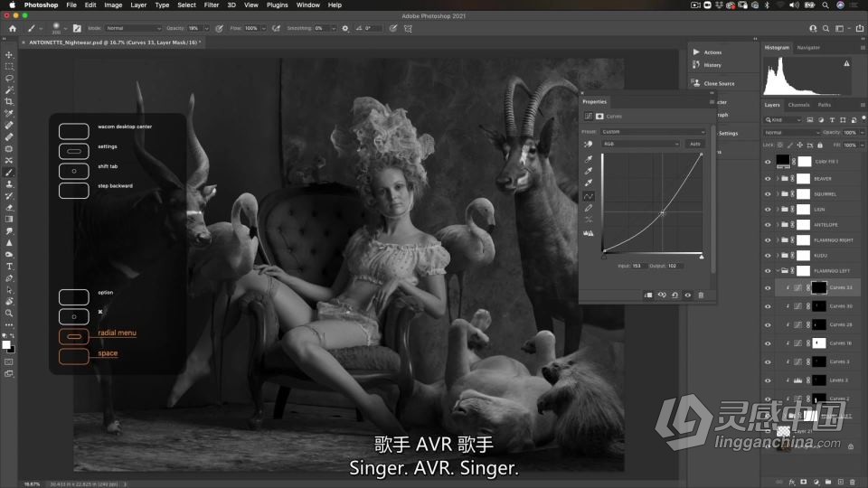This screenshot has width=868, height=488.
Task: Click the Auto button in Curves
Action: (x=694, y=144)
